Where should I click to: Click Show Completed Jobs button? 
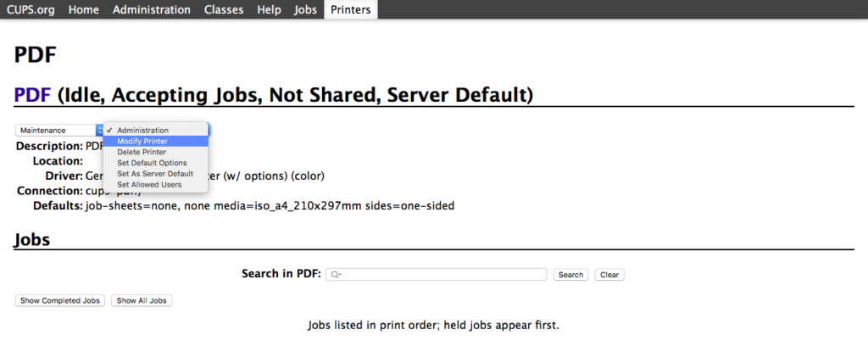point(60,301)
